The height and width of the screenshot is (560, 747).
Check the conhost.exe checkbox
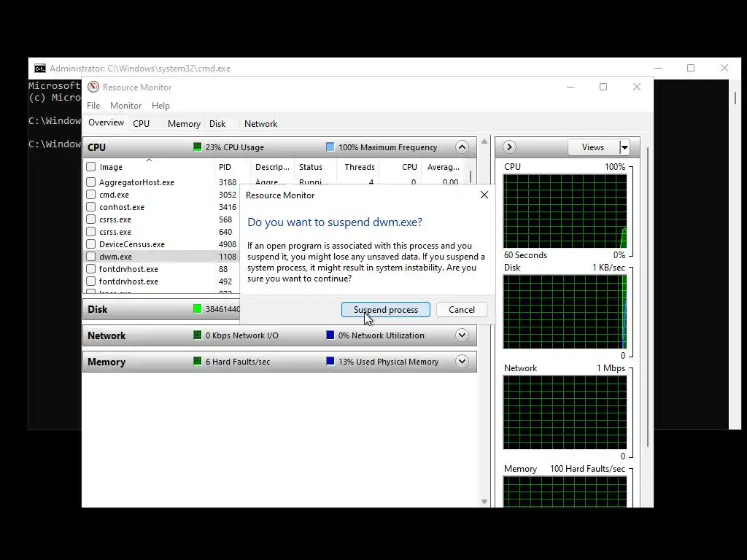coord(91,206)
